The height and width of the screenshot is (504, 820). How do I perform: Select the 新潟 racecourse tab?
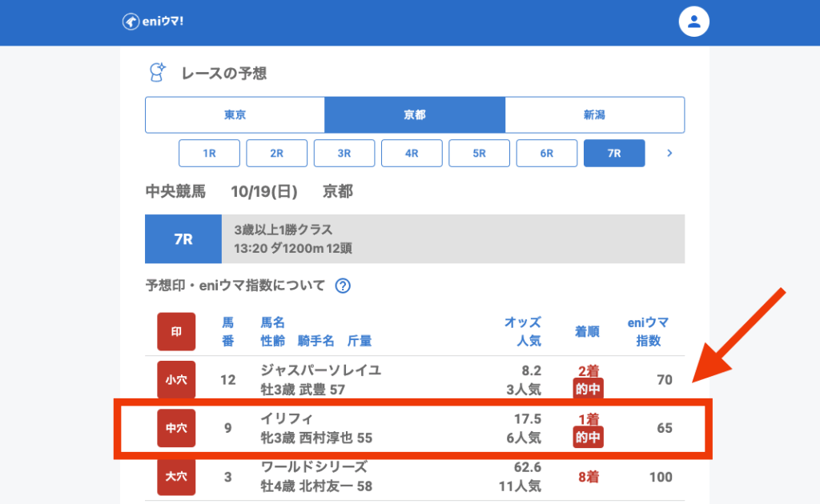594,115
